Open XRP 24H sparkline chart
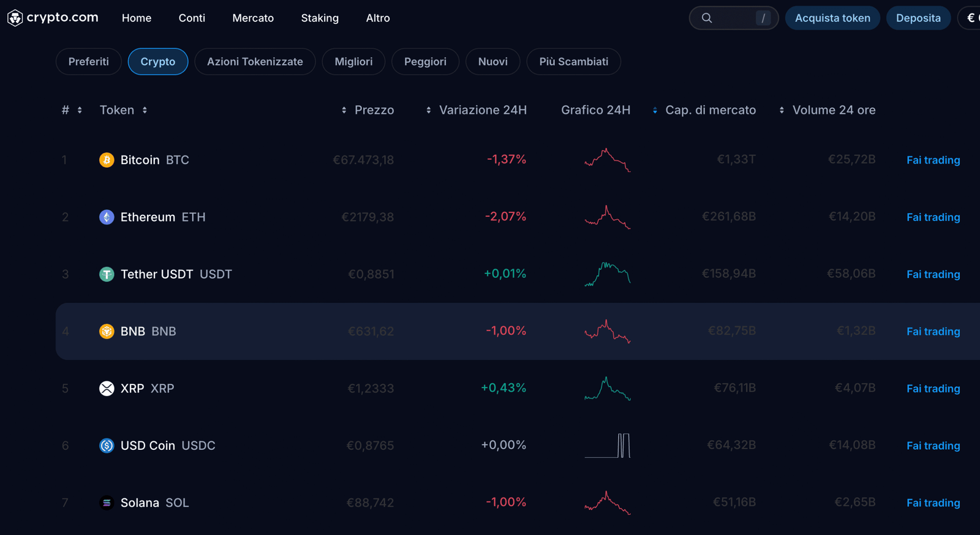Viewport: 980px width, 535px height. click(x=608, y=389)
